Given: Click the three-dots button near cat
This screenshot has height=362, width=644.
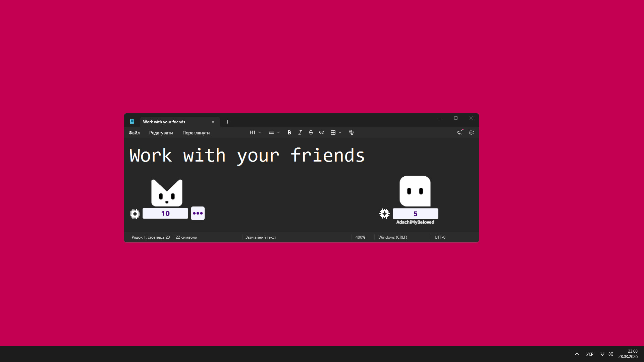Looking at the screenshot, I should (198, 214).
